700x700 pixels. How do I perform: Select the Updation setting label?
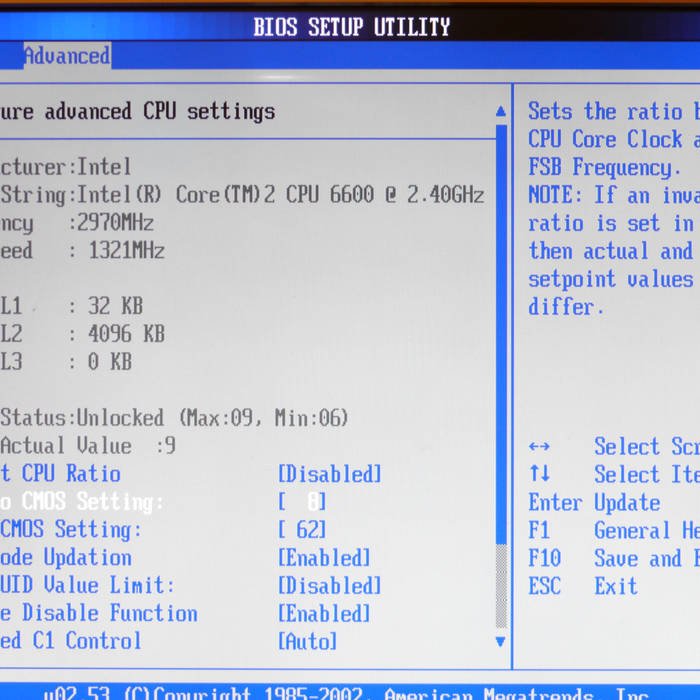tap(66, 558)
